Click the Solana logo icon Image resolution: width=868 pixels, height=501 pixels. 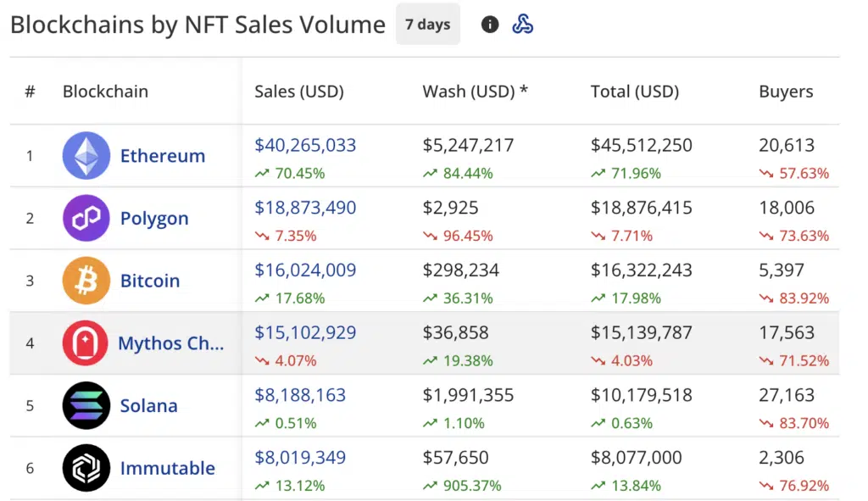86,405
